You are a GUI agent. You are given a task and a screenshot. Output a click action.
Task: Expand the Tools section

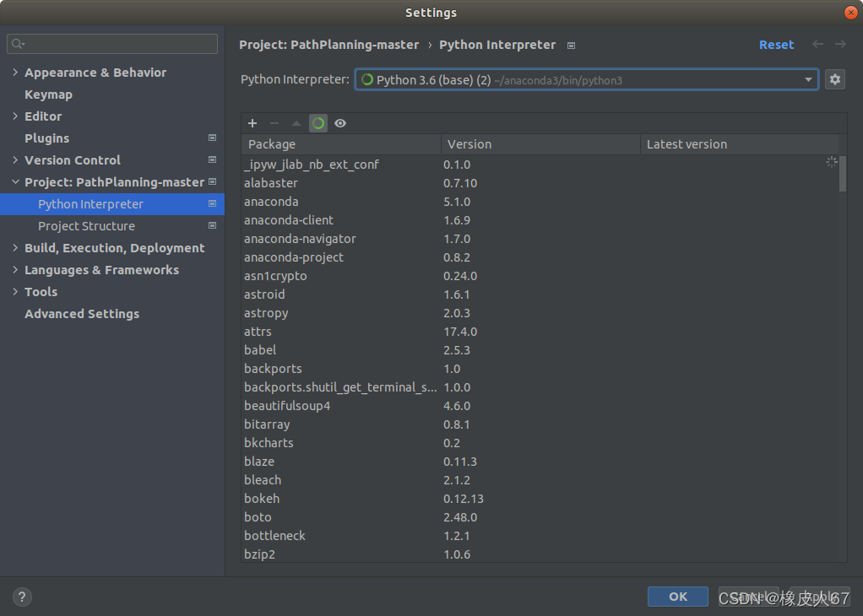pyautogui.click(x=15, y=292)
